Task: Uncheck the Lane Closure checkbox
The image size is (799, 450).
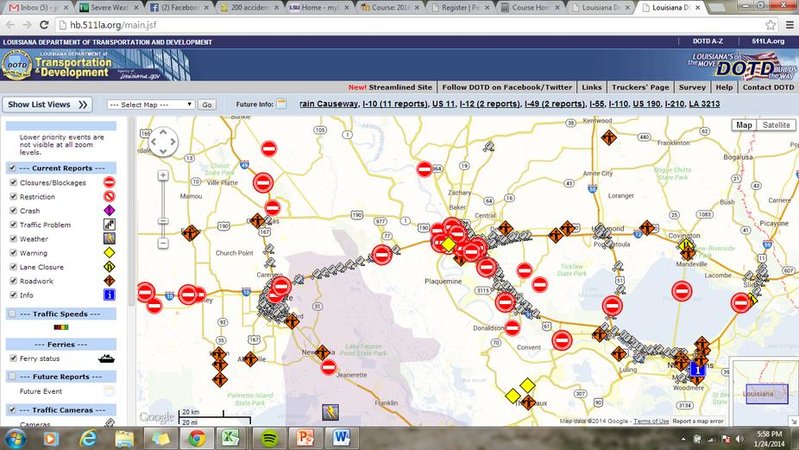Action: 14,267
